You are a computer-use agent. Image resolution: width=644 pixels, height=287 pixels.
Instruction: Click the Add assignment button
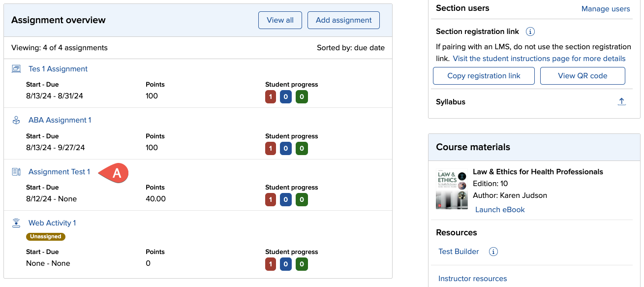click(x=343, y=20)
